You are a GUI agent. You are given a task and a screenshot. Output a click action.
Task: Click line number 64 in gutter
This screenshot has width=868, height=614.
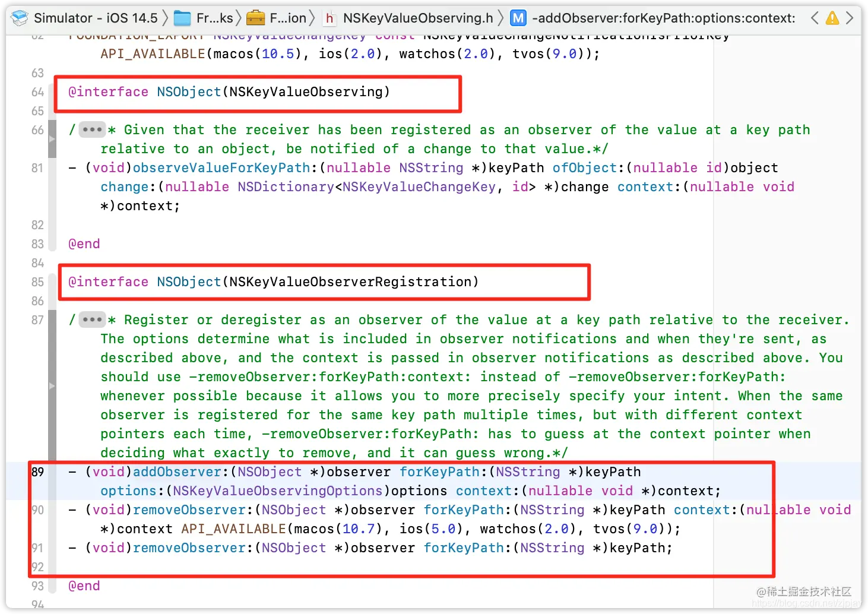37,92
